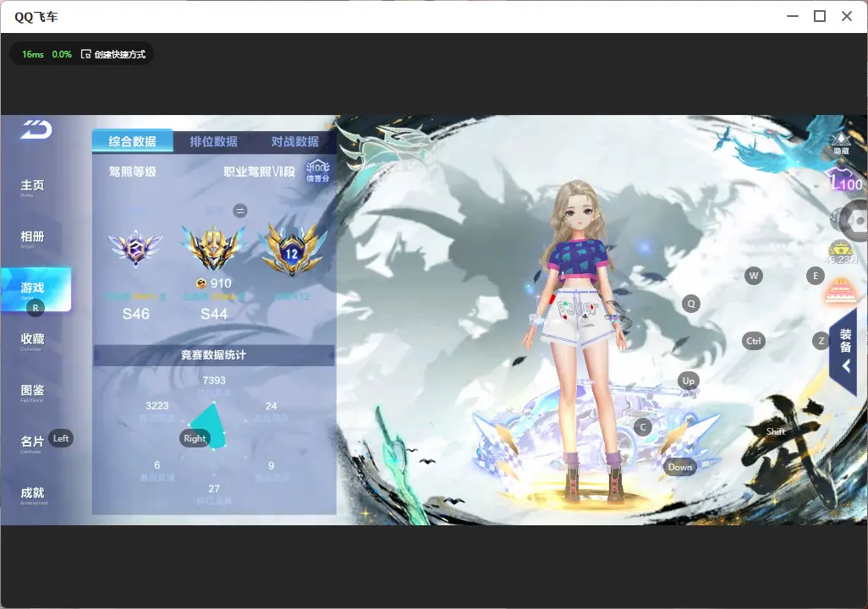Expand the 装备 equipment side panel
Viewport: 868px width, 609px height.
click(x=844, y=350)
